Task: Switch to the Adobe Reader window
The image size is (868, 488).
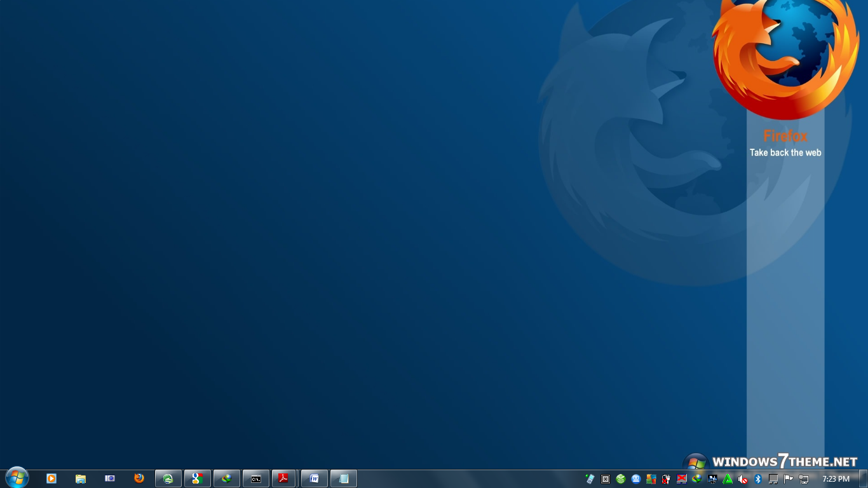Action: tap(284, 478)
